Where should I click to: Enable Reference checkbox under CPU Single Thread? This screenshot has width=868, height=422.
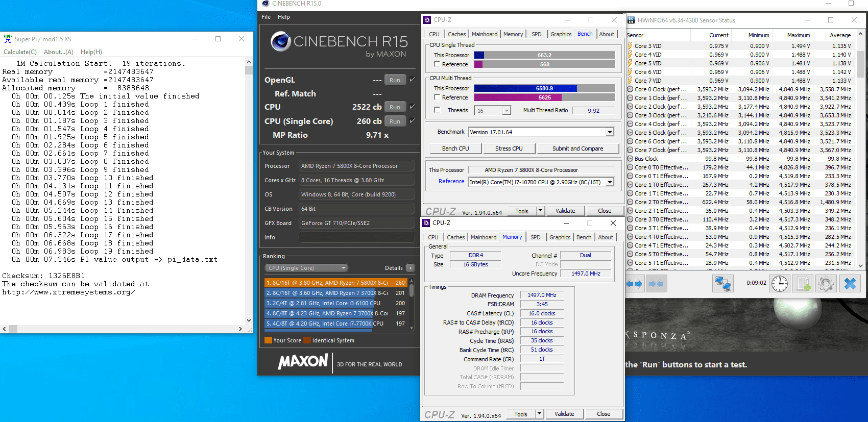[x=437, y=64]
